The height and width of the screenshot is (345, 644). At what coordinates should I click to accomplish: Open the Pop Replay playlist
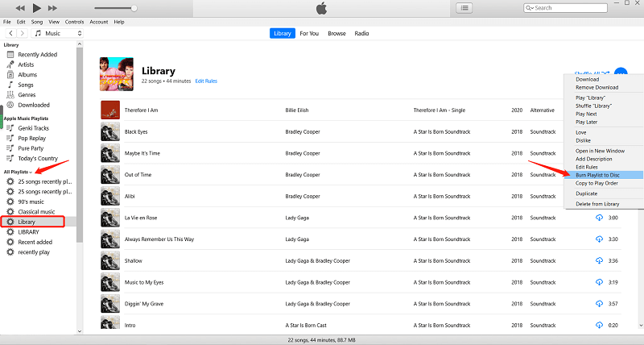[31, 138]
